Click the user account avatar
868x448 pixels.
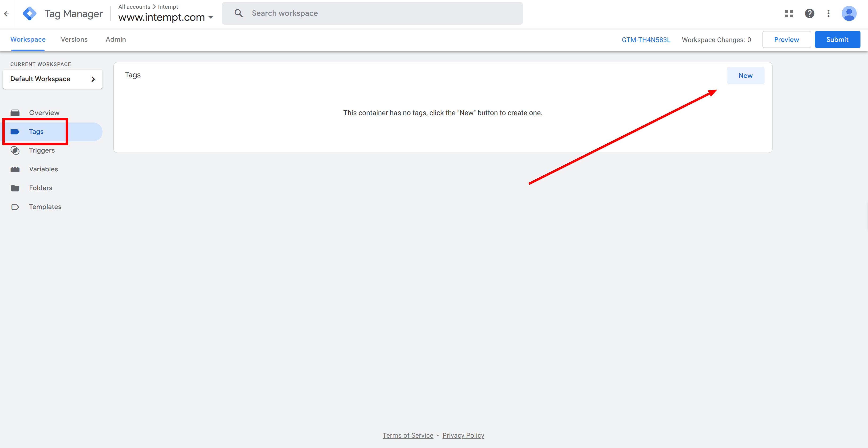point(849,13)
